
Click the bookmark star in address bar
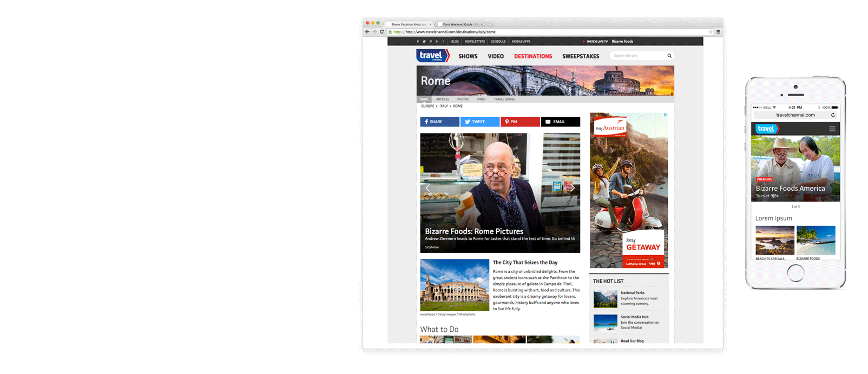coord(711,32)
